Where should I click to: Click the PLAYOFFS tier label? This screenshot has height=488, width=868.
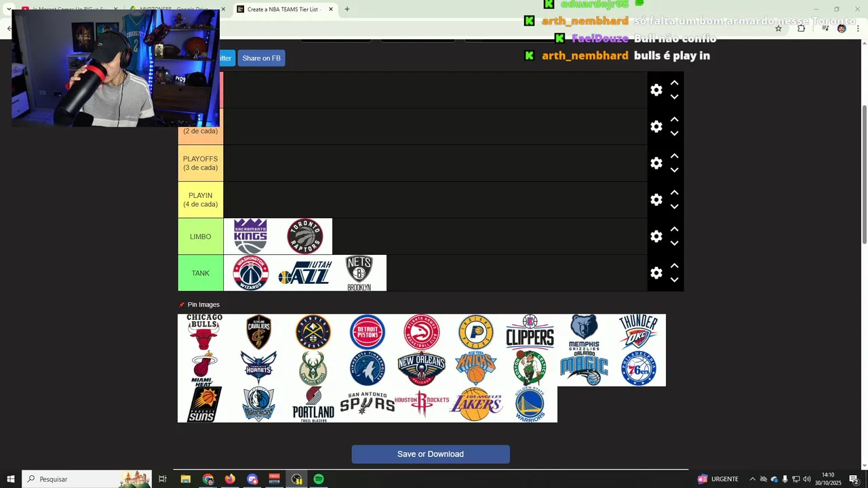click(x=201, y=163)
